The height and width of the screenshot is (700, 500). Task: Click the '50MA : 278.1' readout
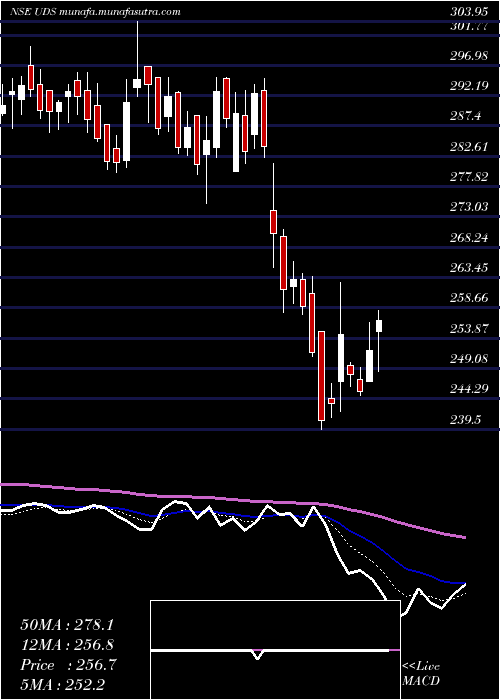(x=66, y=625)
